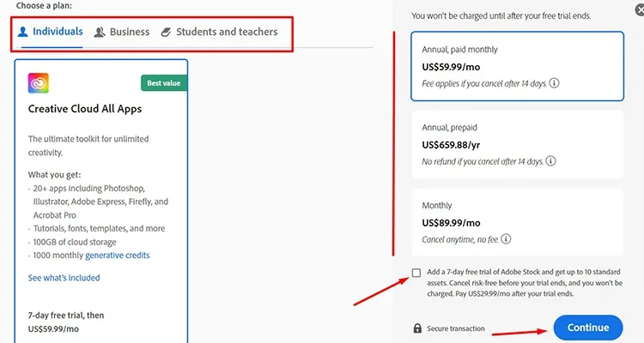Follow the generative credits link

[118, 256]
